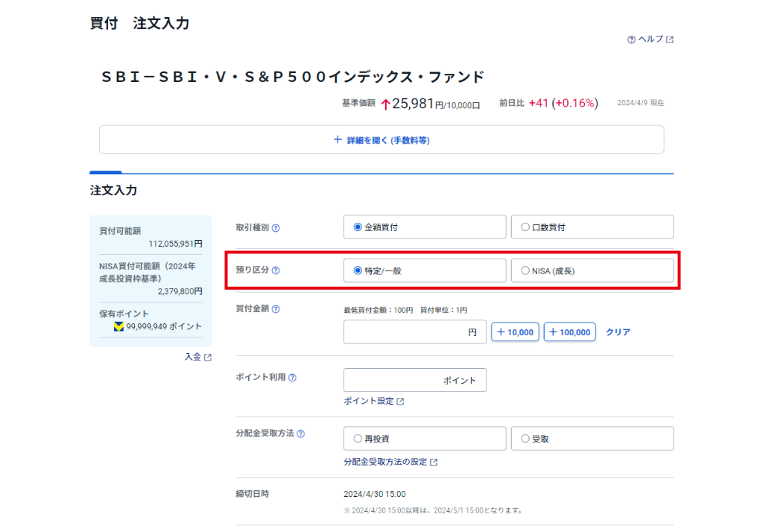This screenshot has height=532, width=763.
Task: Click the 買付可能額 value 112,055,951円
Action: coord(176,244)
